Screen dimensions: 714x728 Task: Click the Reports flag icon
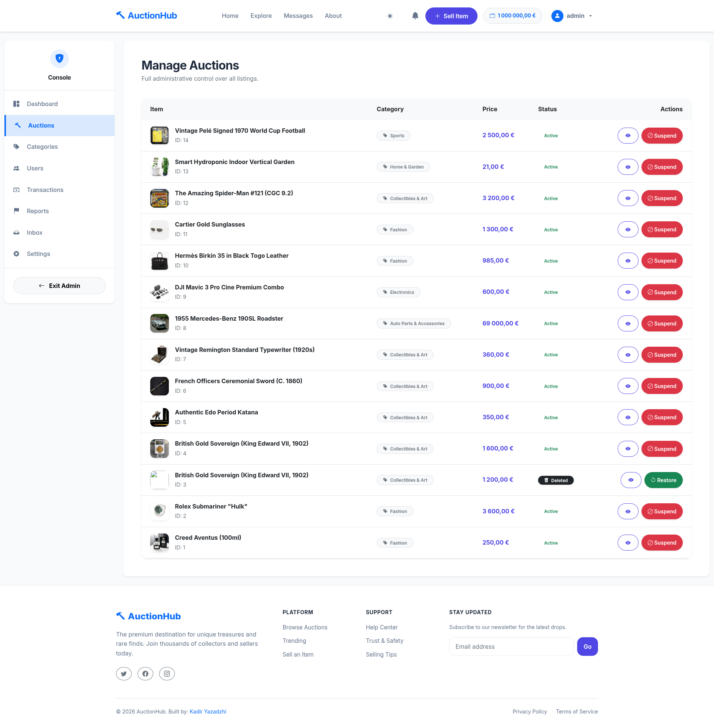(16, 211)
